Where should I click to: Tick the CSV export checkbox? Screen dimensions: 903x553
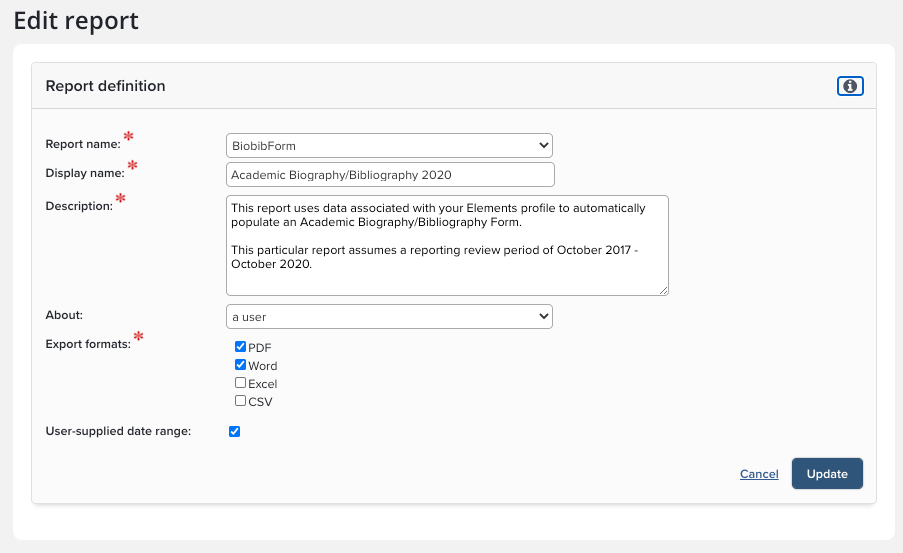[240, 401]
